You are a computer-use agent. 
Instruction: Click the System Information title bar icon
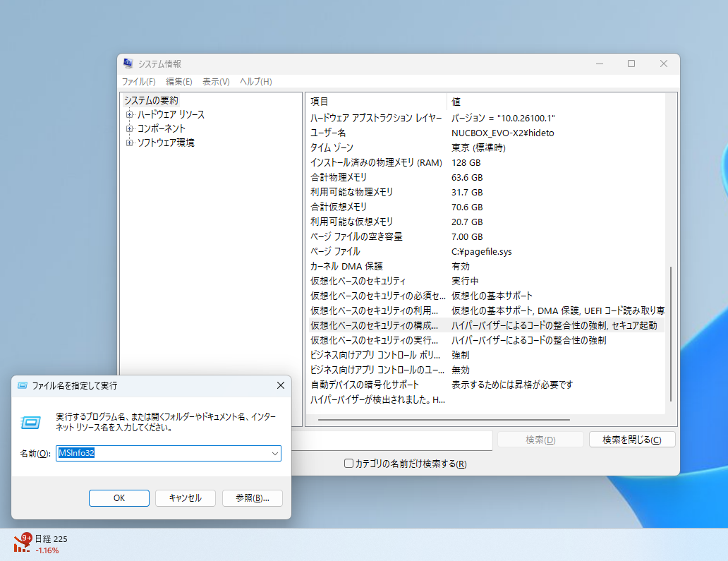click(x=128, y=64)
